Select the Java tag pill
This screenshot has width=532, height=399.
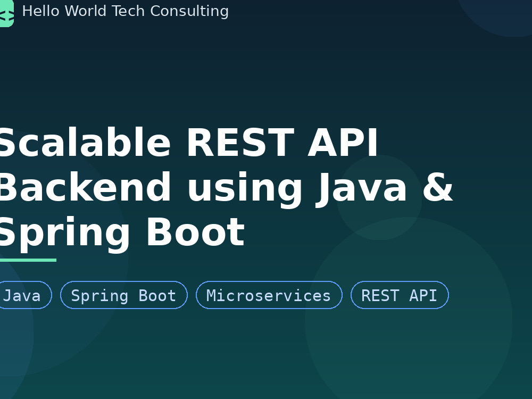[x=25, y=295]
